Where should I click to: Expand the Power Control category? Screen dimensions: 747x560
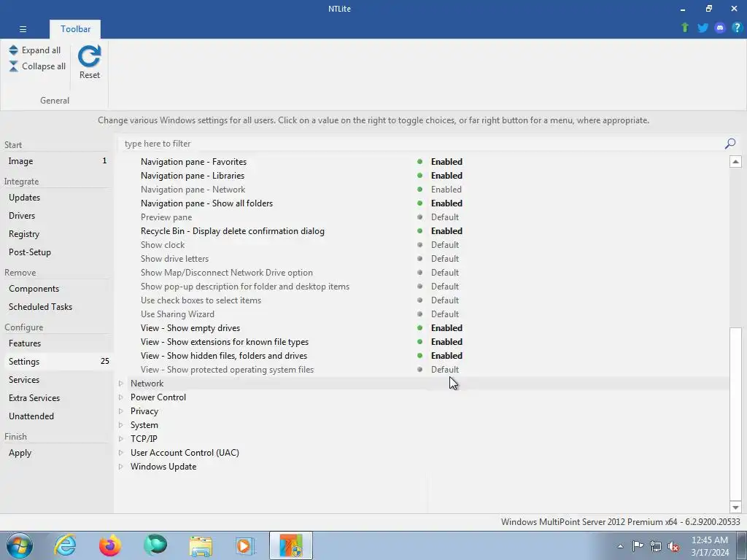[121, 397]
